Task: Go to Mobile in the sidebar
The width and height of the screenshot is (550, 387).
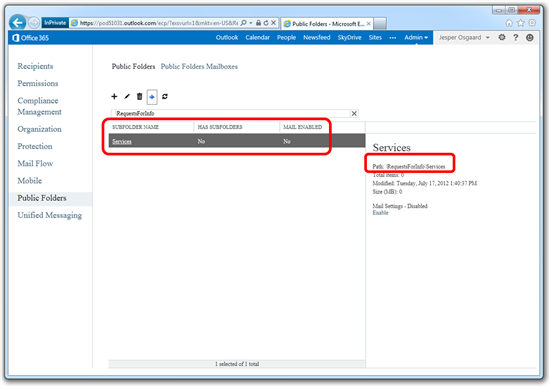Action: coord(29,180)
